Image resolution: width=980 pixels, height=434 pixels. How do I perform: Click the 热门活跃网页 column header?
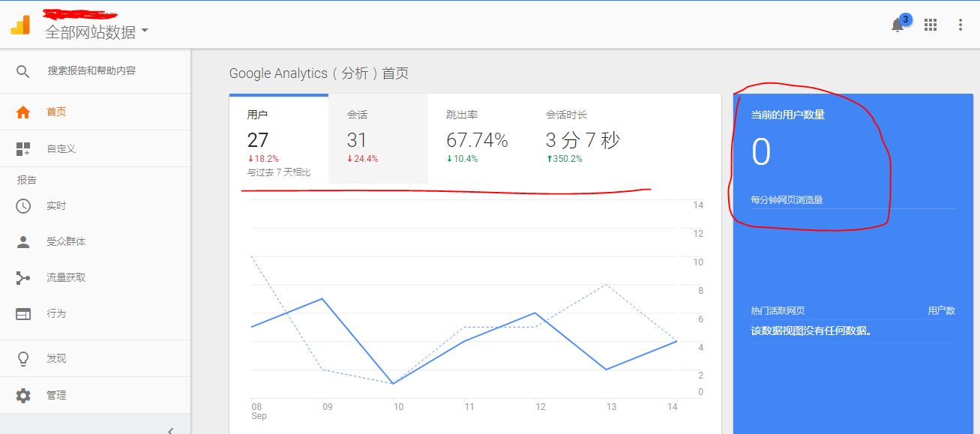pyautogui.click(x=778, y=310)
